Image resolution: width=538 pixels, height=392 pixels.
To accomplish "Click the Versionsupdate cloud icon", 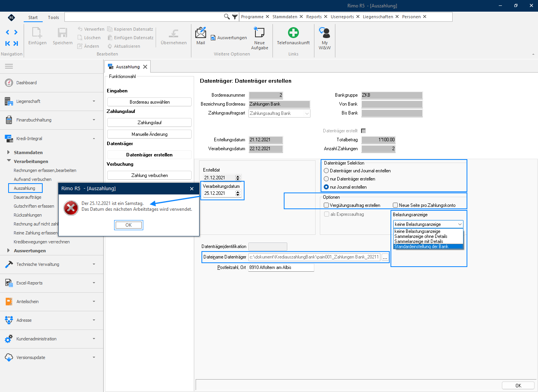I will point(9,357).
